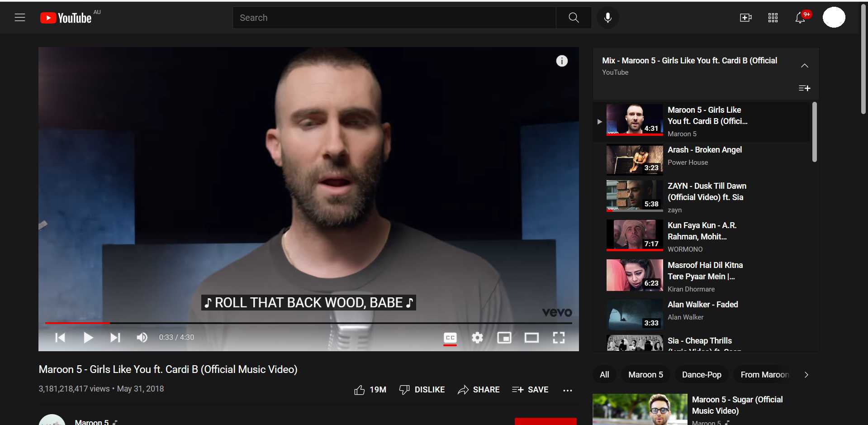This screenshot has width=868, height=425.
Task: Open the Alan Walker - Faded thumbnail
Action: (634, 313)
